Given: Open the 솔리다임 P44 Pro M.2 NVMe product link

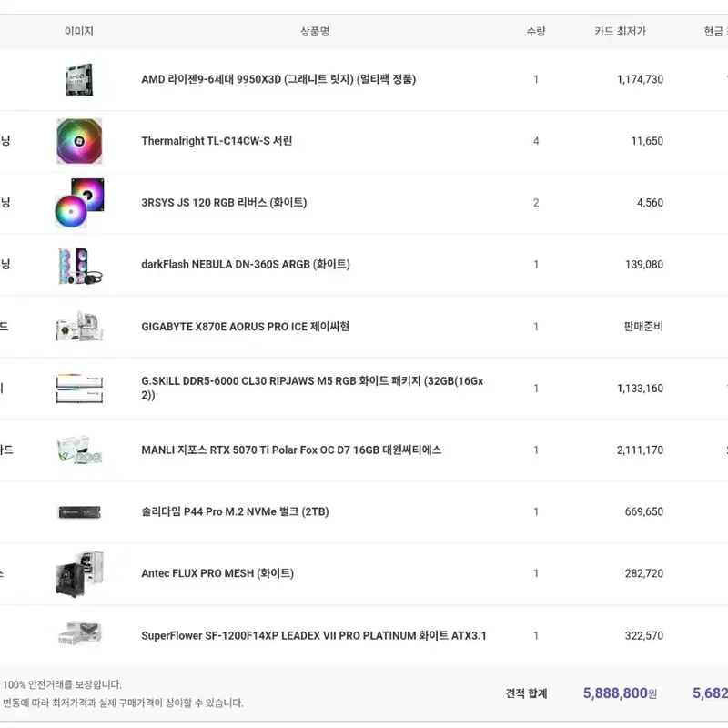Looking at the screenshot, I should pyautogui.click(x=235, y=511).
